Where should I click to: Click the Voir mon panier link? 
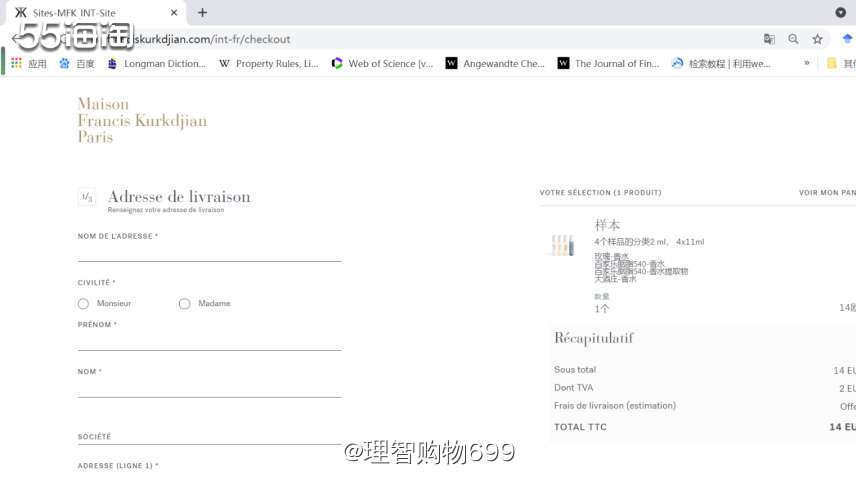pyautogui.click(x=827, y=193)
